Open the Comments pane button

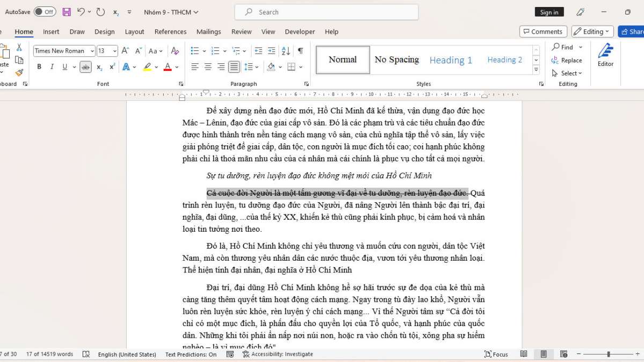pos(543,32)
